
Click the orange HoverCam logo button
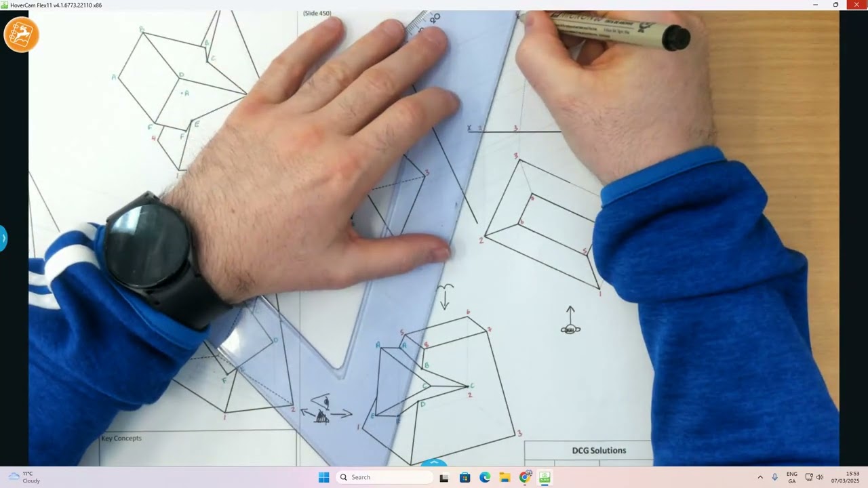[21, 35]
